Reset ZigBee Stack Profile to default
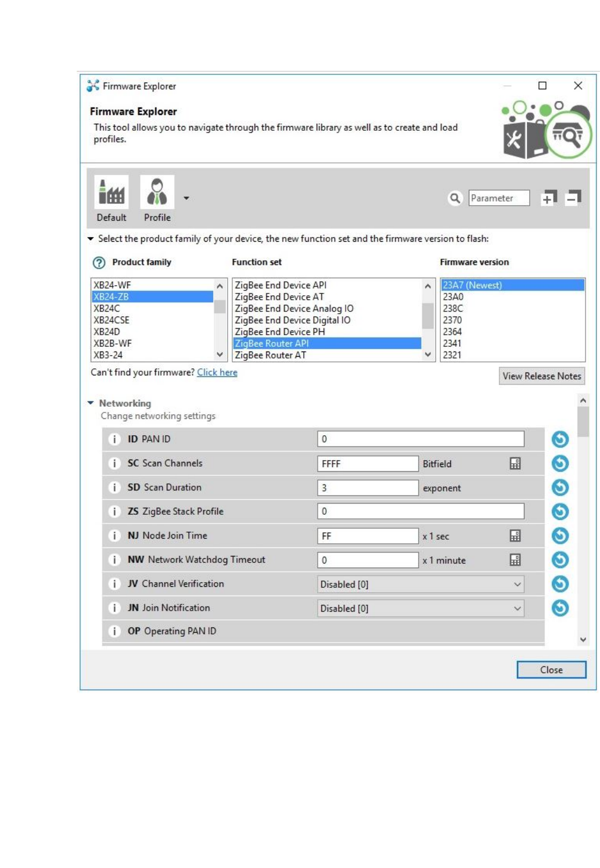 pyautogui.click(x=560, y=511)
